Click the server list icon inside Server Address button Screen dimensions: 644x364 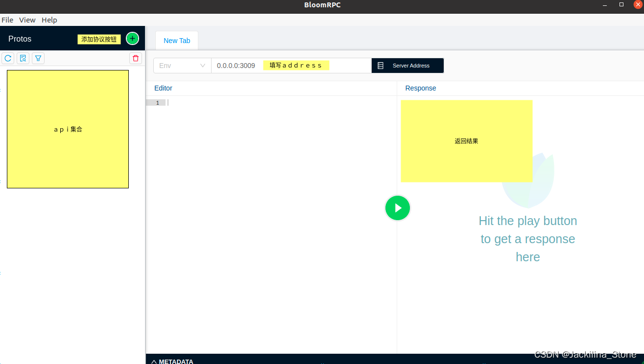click(381, 66)
